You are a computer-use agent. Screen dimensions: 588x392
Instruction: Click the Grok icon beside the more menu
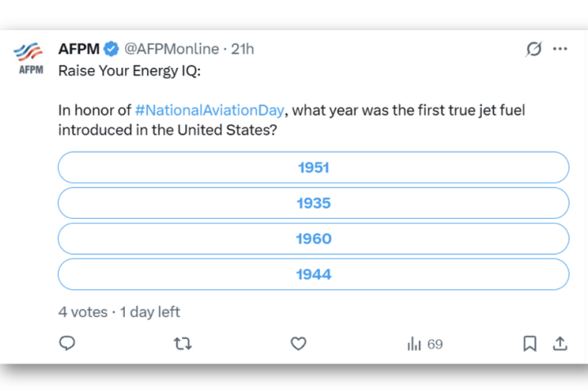[533, 49]
